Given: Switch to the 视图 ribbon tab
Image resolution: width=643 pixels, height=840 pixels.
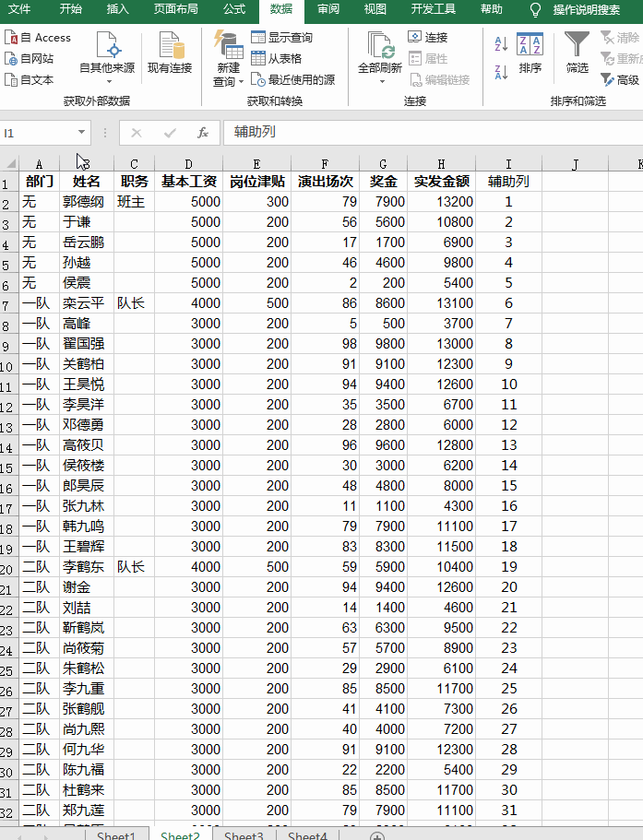Looking at the screenshot, I should point(375,9).
